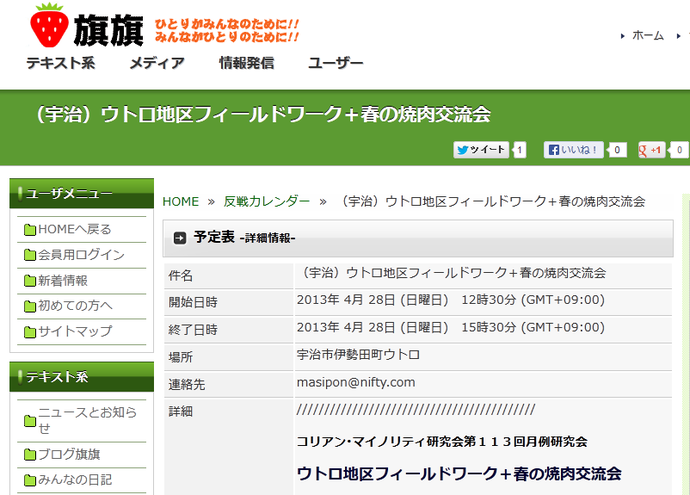
Task: Click the 件名 row label
Action: (x=181, y=275)
